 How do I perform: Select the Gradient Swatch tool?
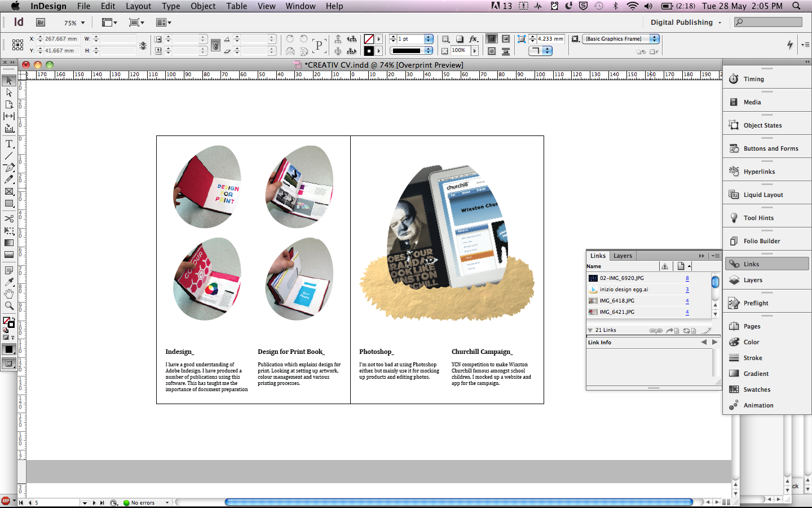coord(9,243)
